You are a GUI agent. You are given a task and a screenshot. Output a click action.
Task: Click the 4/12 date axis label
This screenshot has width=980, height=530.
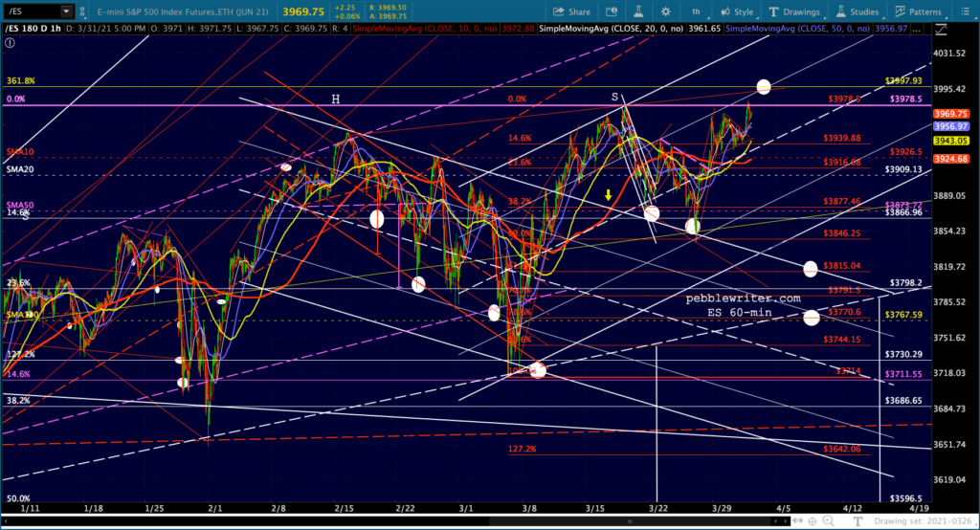[x=853, y=508]
